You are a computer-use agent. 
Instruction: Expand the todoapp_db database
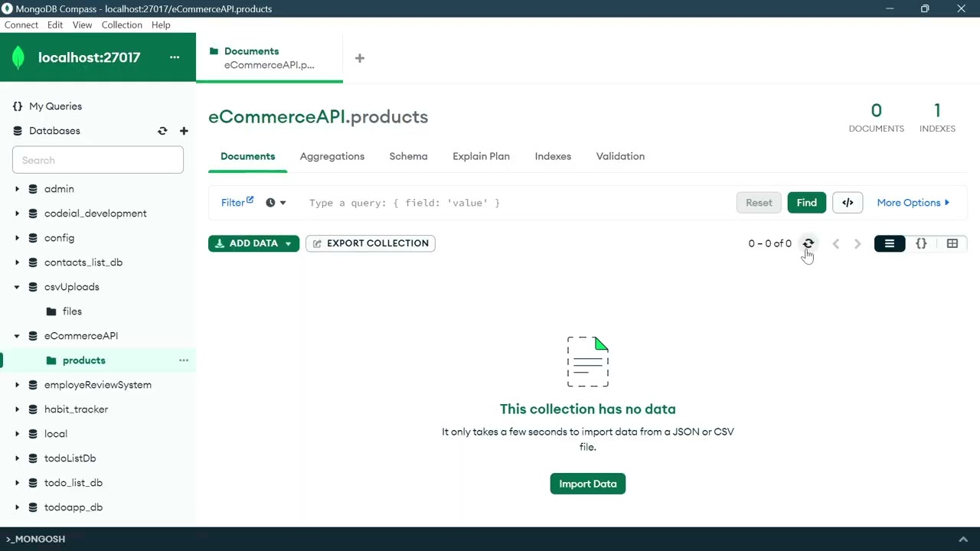click(17, 507)
